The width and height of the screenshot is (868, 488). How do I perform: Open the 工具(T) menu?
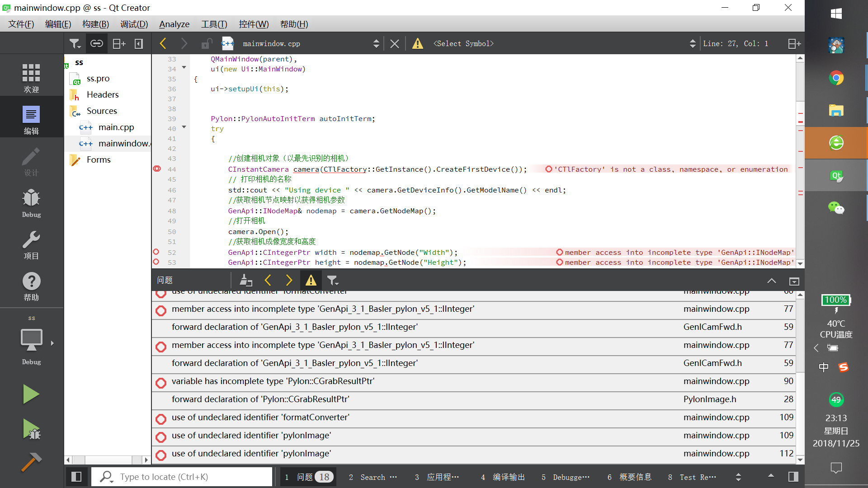tap(214, 24)
